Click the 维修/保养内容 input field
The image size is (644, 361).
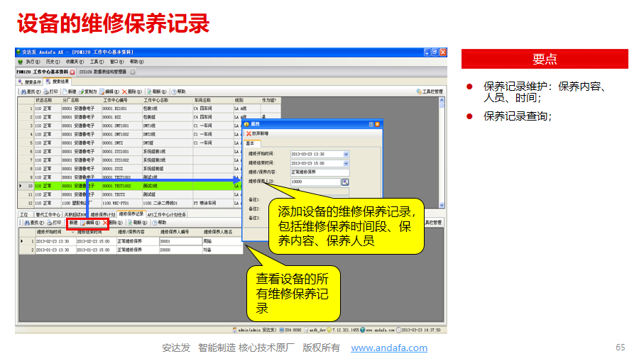[320, 172]
